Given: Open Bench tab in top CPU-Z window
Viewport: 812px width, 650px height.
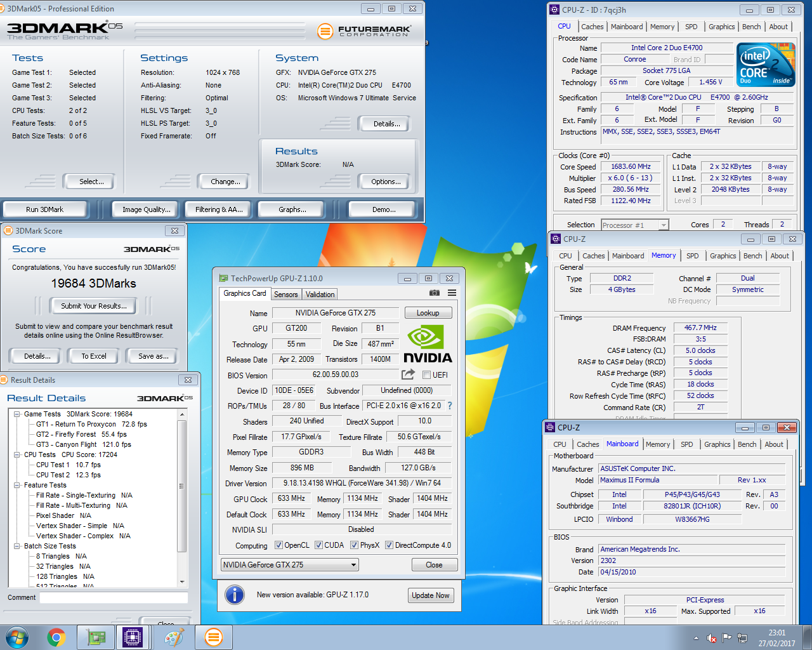Looking at the screenshot, I should point(751,27).
